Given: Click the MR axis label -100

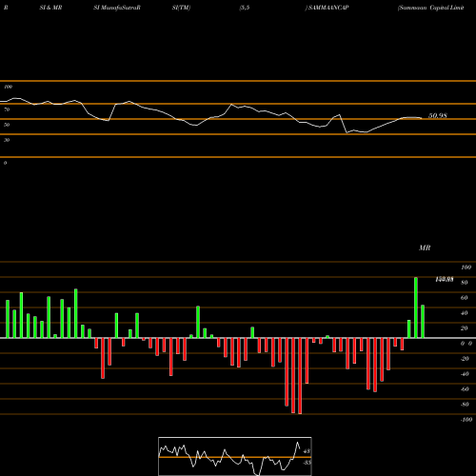Looking at the screenshot, I should pos(466,420).
